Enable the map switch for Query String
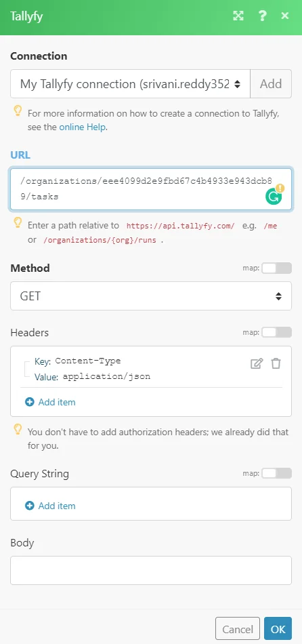Screen dimensions: 302x644 276,473
